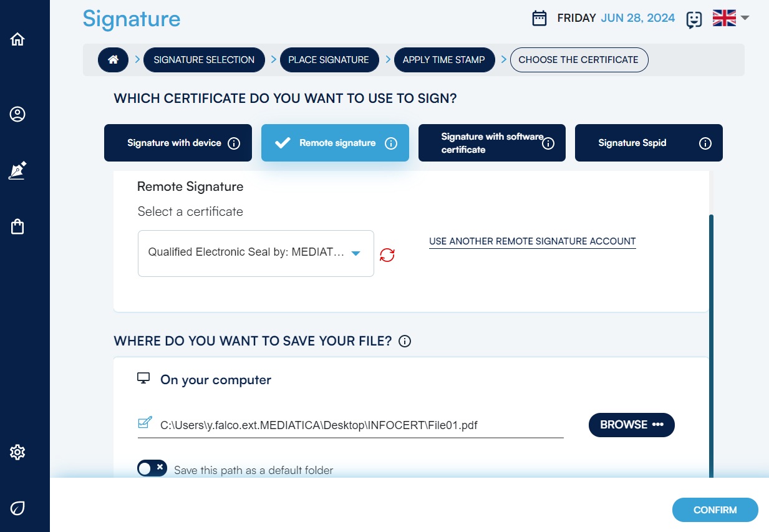Screen dimensions: 769x532
Task: Expand the Select a certificate dropdown
Action: pos(256,253)
